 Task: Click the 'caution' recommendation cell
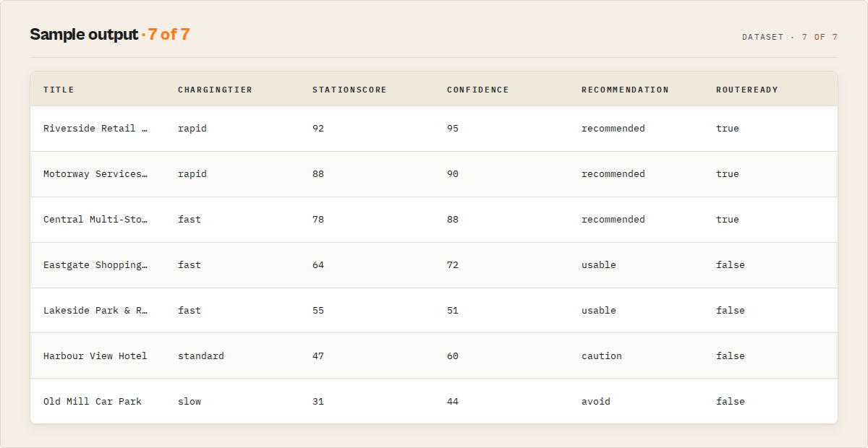(602, 356)
